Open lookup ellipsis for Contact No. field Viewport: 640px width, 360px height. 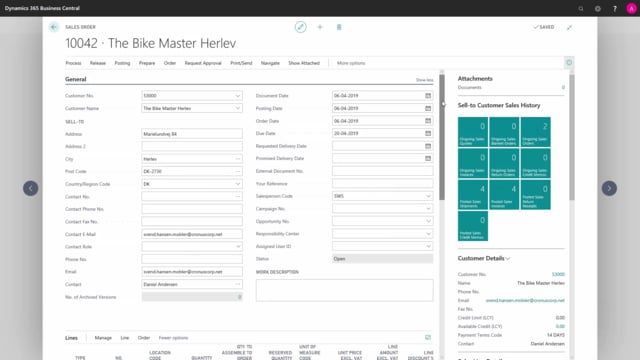238,196
